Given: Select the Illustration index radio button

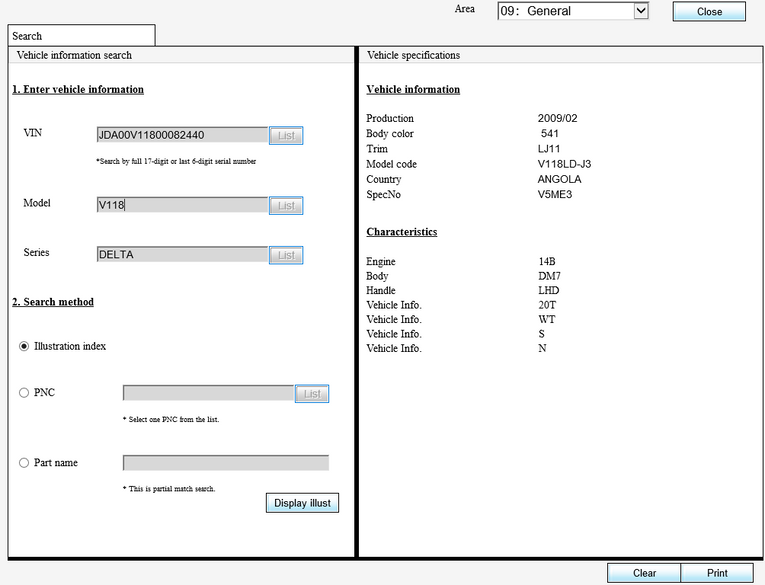Looking at the screenshot, I should (24, 346).
